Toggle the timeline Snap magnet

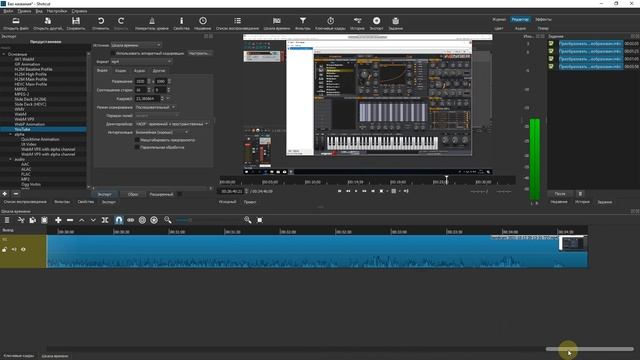(118, 220)
